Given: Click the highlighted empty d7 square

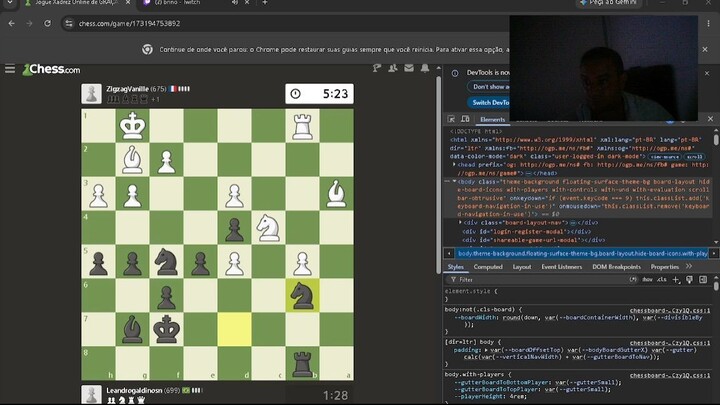Looking at the screenshot, I should [x=234, y=329].
